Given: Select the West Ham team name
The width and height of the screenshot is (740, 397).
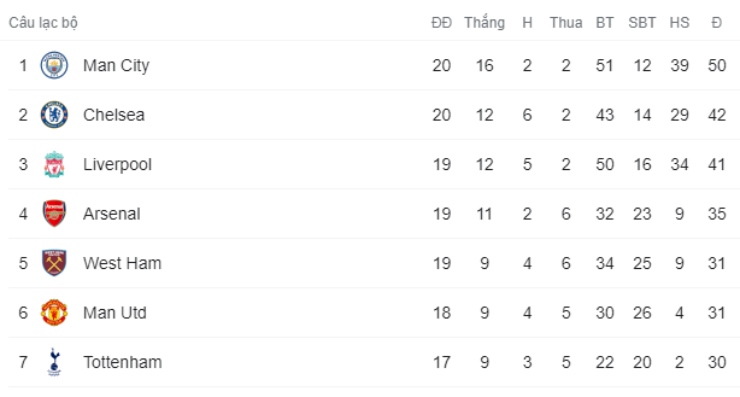Looking at the screenshot, I should (x=122, y=263).
